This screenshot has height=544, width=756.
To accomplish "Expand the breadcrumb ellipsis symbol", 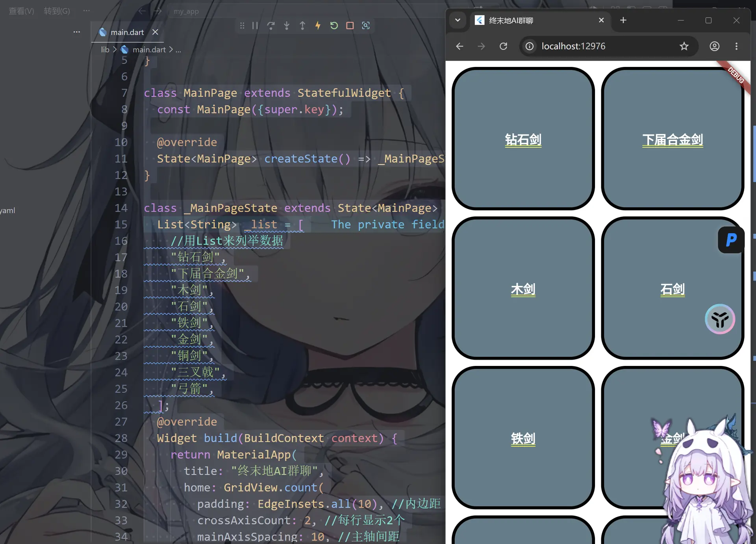I will point(178,50).
